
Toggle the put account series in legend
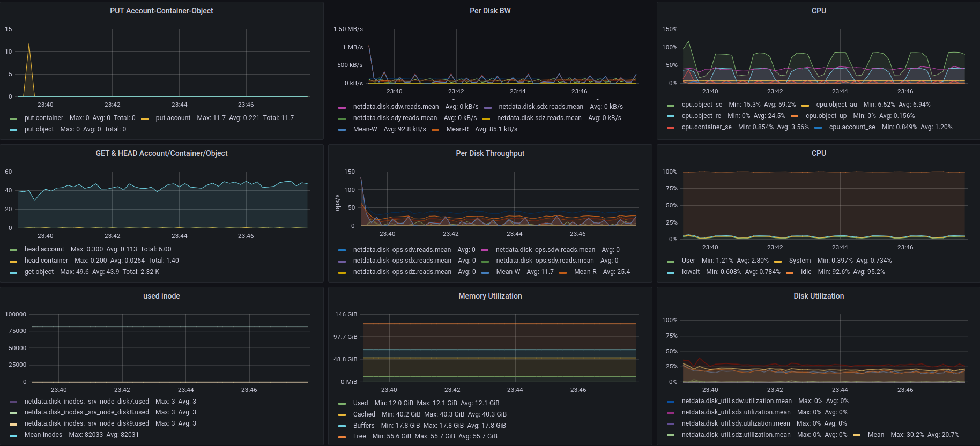pos(173,118)
